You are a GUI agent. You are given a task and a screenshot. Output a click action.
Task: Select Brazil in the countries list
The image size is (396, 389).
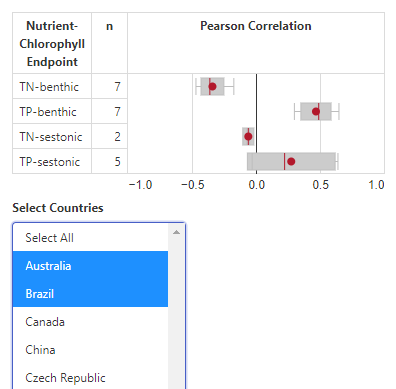90,293
